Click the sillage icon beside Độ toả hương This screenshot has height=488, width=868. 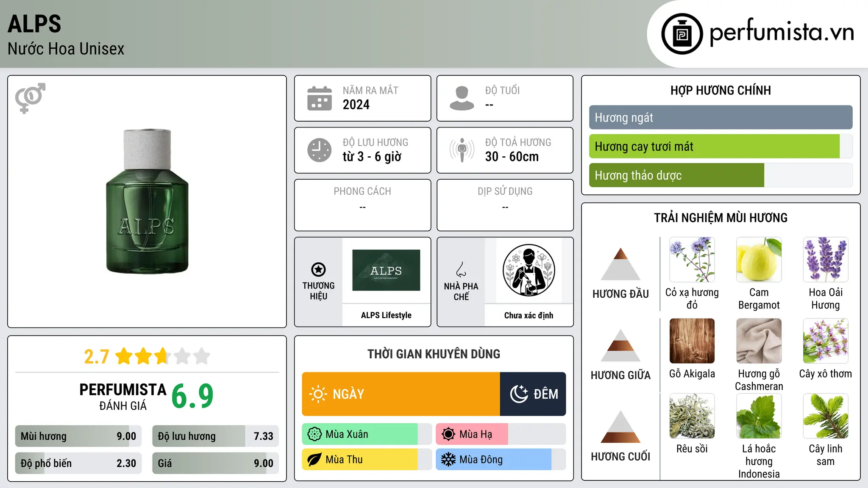(462, 150)
